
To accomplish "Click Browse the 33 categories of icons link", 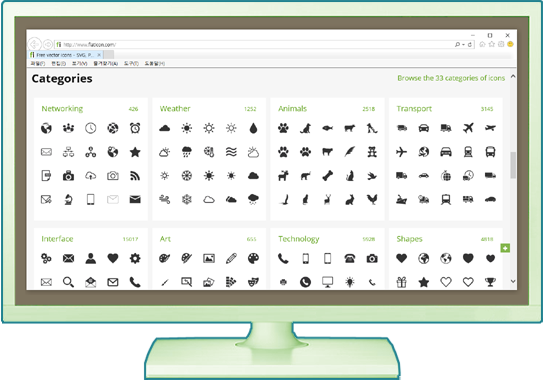I will click(451, 78).
